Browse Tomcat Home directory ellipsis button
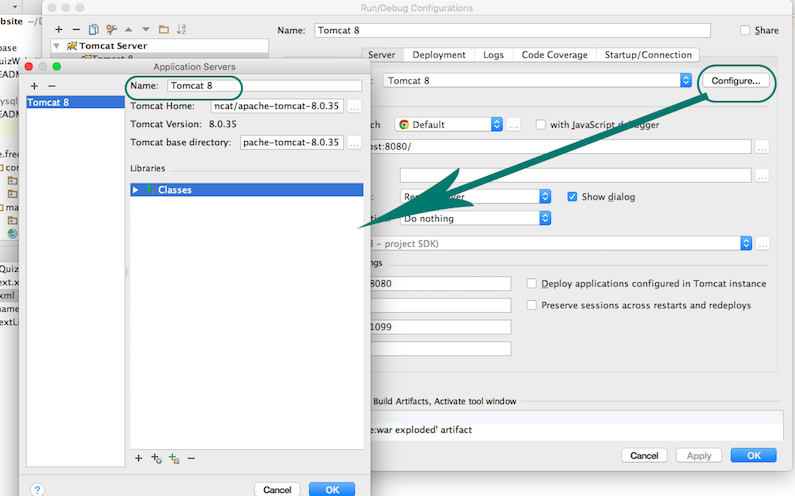This screenshot has height=496, width=795. (354, 106)
